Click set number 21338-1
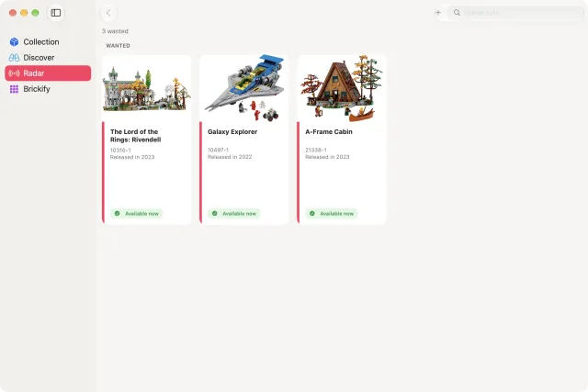This screenshot has height=392, width=588. tap(316, 150)
